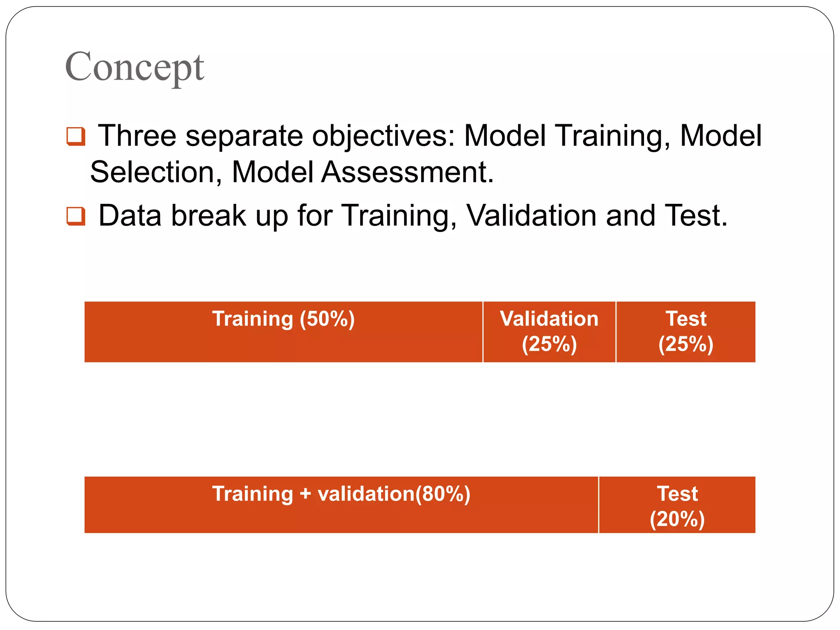
Task: Click the "Concept" slide title
Action: point(135,67)
